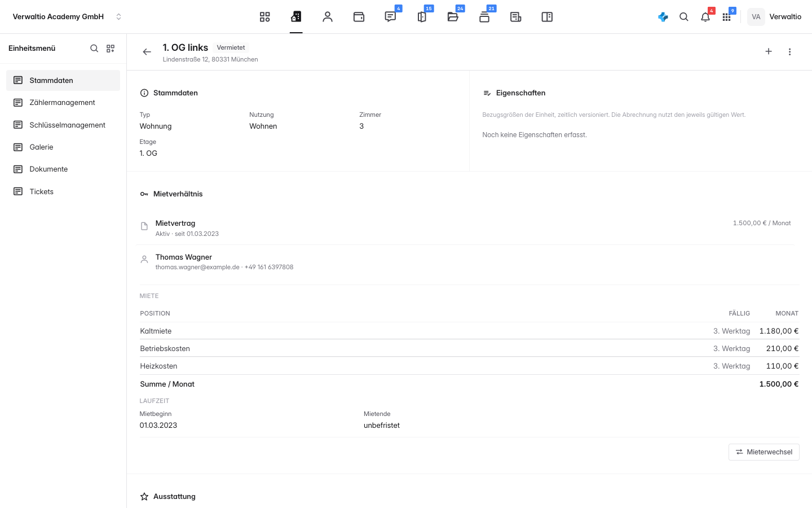The width and height of the screenshot is (812, 508).
Task: Open the apps grid icon with badge 9
Action: [726, 17]
